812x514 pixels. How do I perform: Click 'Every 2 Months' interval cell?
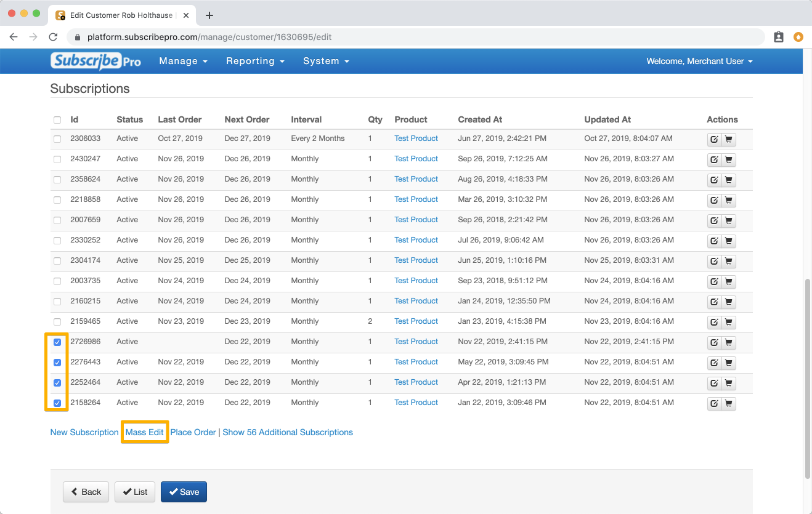pos(318,139)
